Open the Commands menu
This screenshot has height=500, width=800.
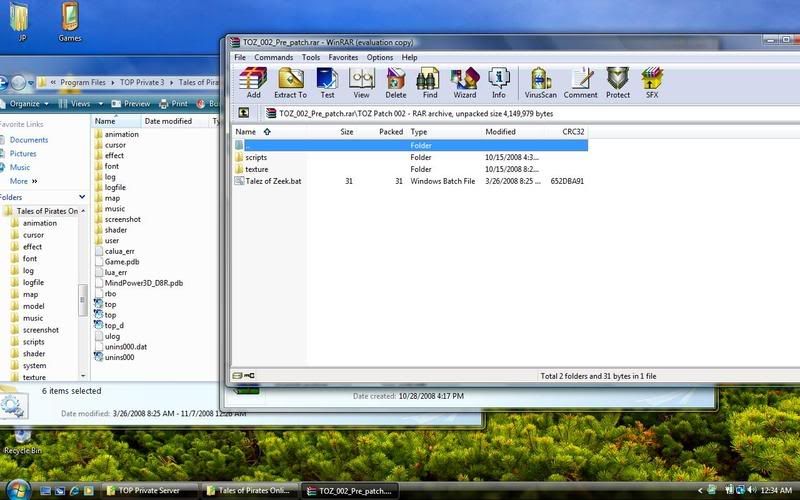273,57
